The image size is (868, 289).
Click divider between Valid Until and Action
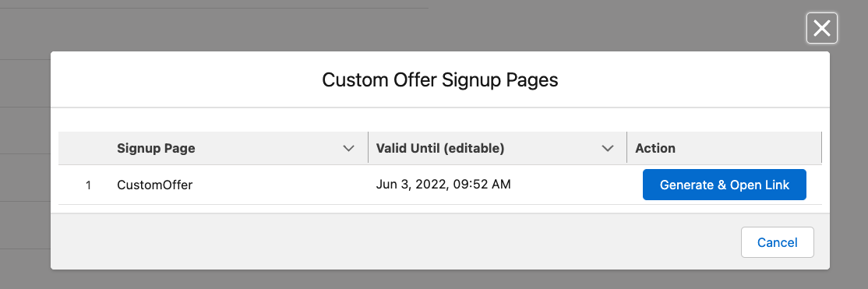(x=626, y=148)
